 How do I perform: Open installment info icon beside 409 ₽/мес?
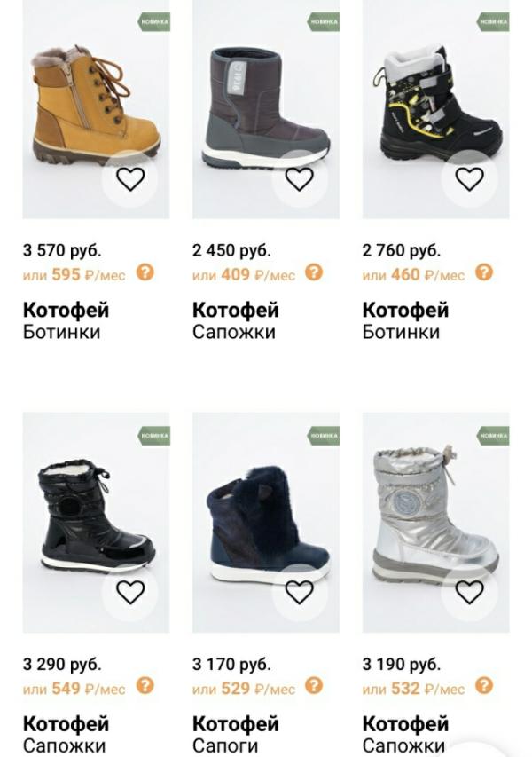point(314,272)
